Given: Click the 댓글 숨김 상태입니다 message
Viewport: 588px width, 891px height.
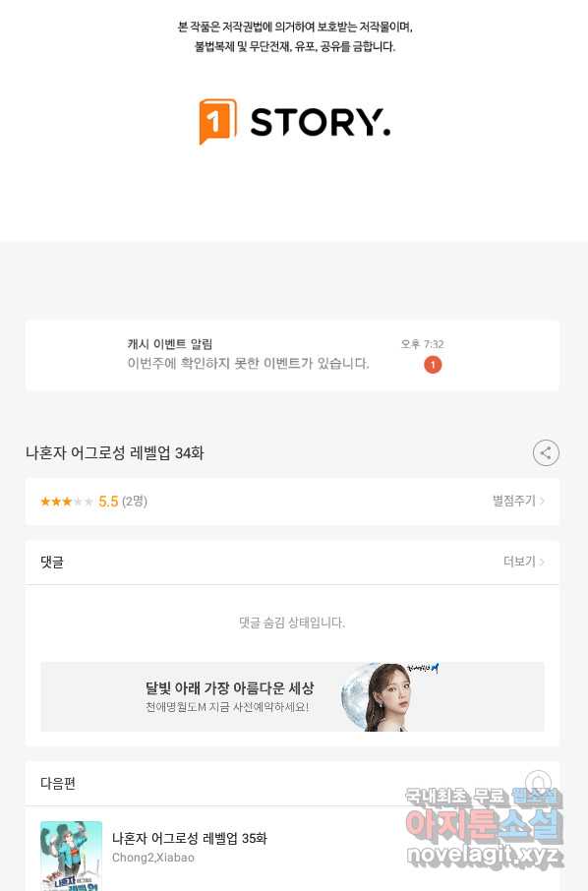Looking at the screenshot, I should click(x=292, y=623).
